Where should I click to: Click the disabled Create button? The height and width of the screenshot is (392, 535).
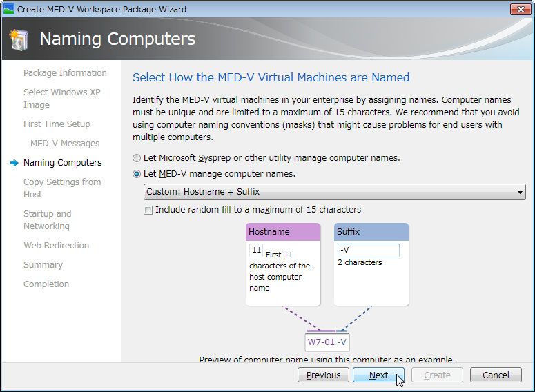tap(437, 375)
